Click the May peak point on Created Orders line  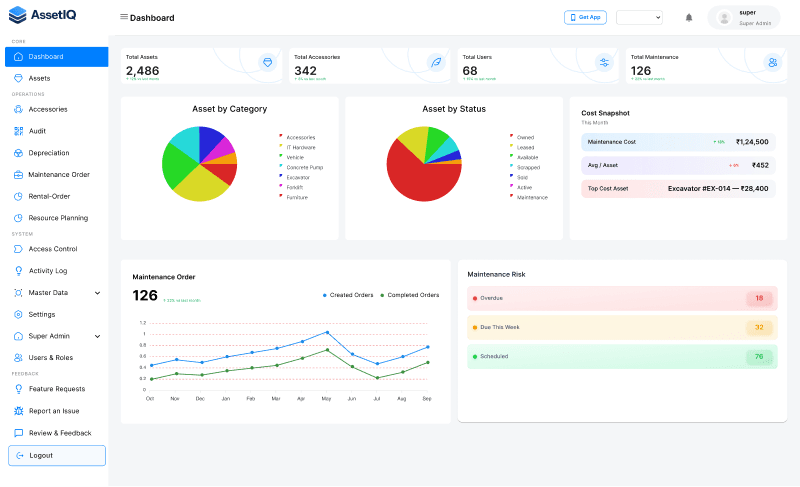click(x=327, y=332)
